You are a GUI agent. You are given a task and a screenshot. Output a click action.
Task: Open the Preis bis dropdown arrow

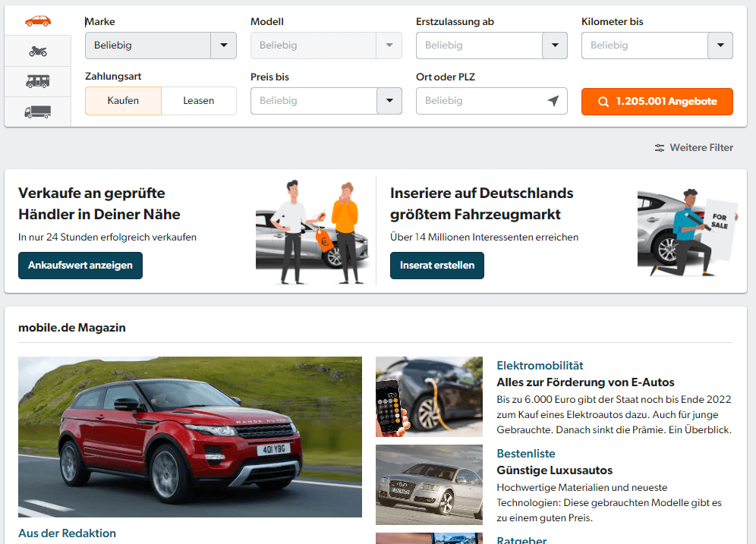tap(389, 101)
